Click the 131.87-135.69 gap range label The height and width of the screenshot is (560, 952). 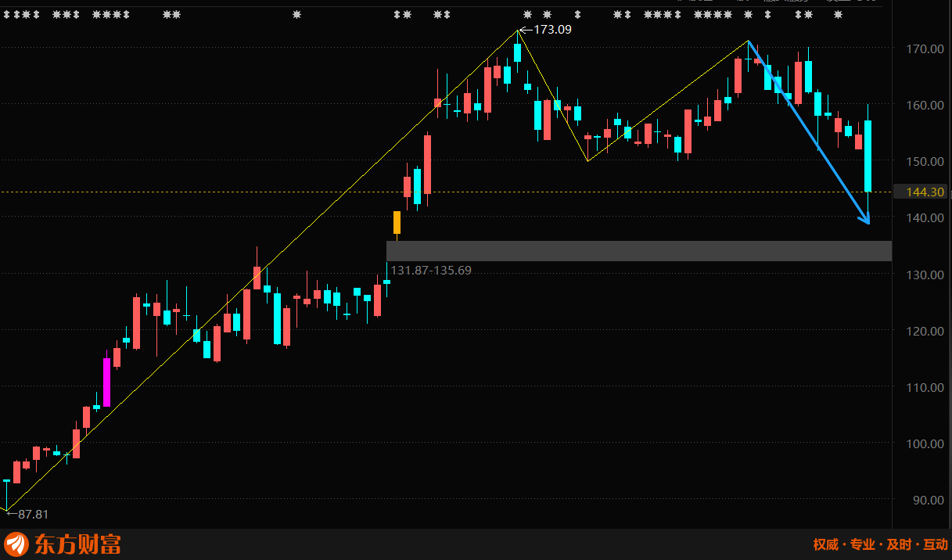tap(431, 270)
